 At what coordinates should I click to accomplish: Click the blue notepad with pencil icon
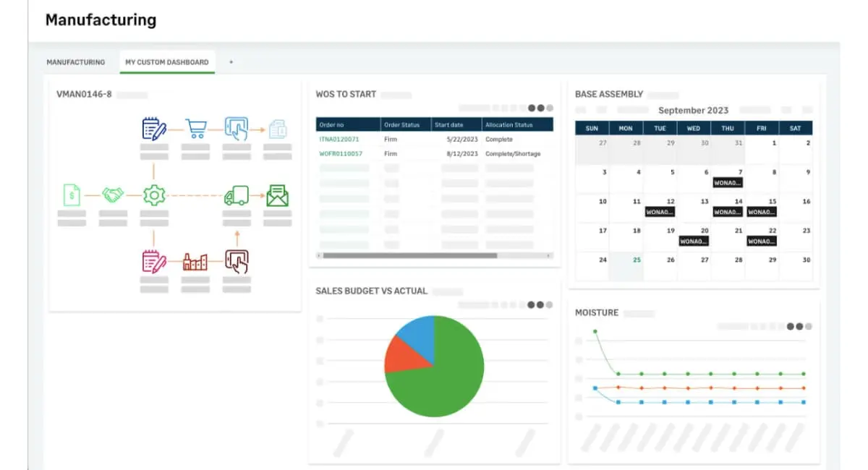pyautogui.click(x=154, y=129)
